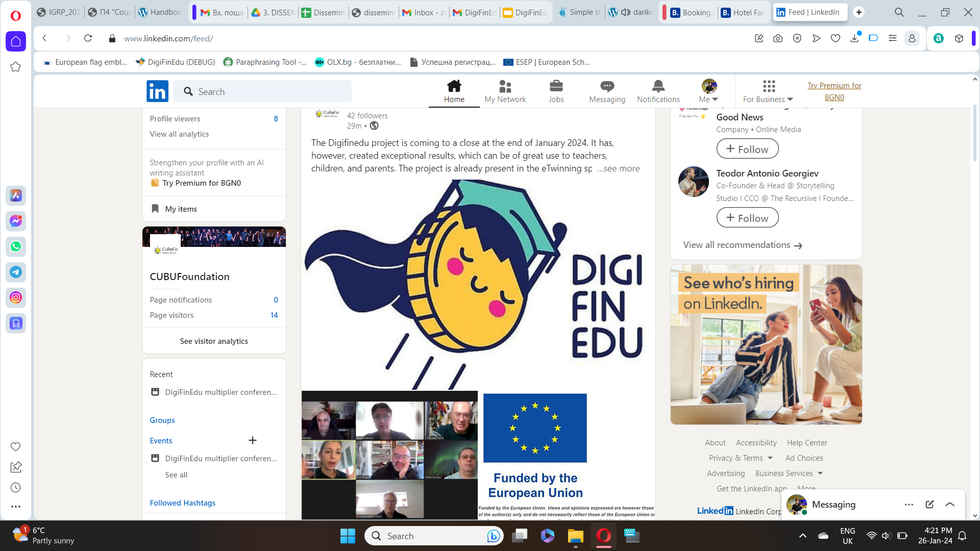980x551 pixels.
Task: Switch to the Handboo browser tab
Action: pyautogui.click(x=160, y=12)
